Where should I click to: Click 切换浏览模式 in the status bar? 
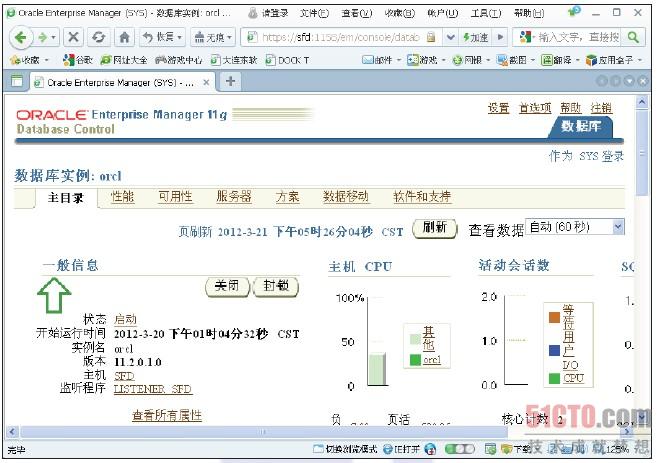pos(345,449)
